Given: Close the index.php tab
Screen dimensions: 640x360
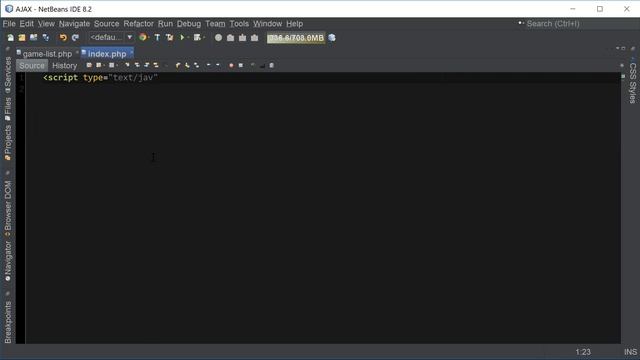Looking at the screenshot, I should (x=131, y=53).
